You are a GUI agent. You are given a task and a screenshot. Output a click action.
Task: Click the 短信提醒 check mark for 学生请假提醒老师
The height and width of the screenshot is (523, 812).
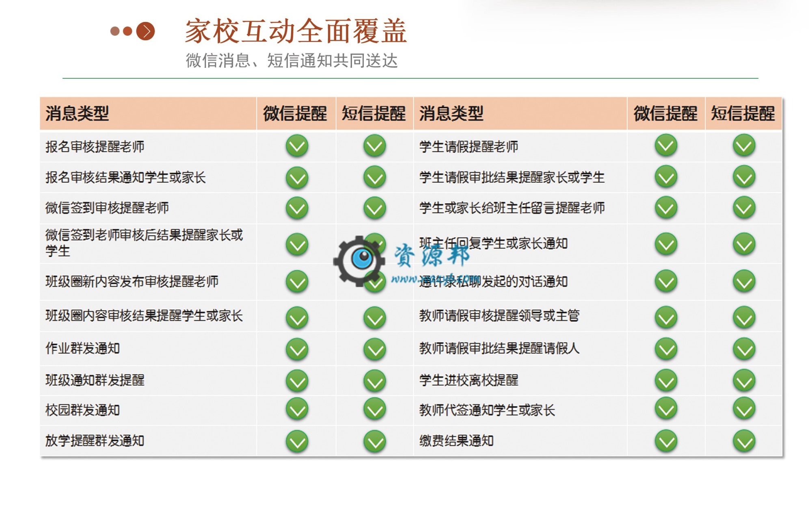(744, 145)
